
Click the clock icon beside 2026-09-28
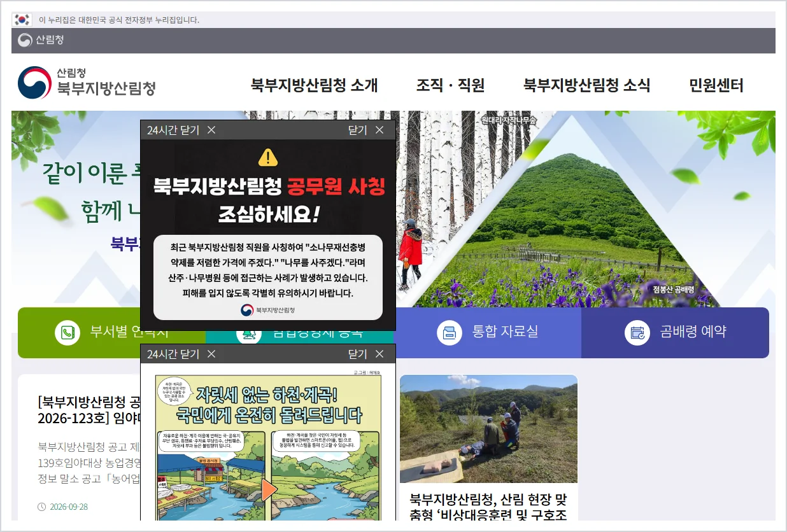coord(42,507)
